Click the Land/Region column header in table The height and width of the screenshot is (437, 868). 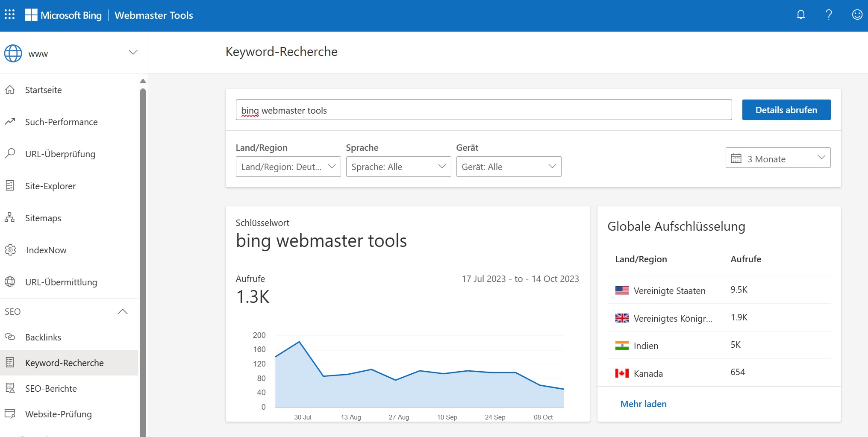click(641, 259)
